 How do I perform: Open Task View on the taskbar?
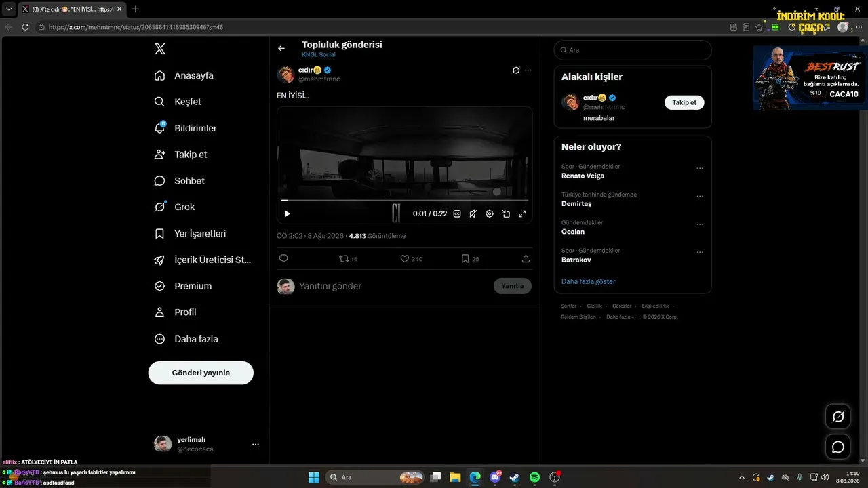436,477
